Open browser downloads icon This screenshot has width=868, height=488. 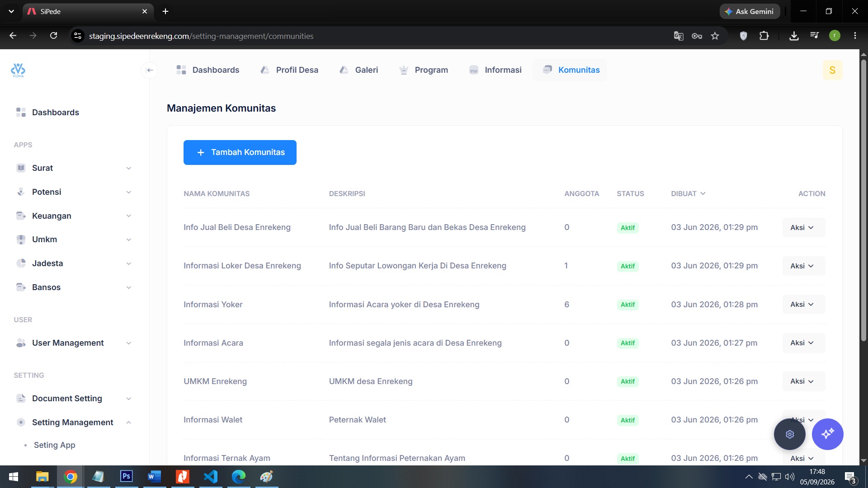tap(794, 36)
